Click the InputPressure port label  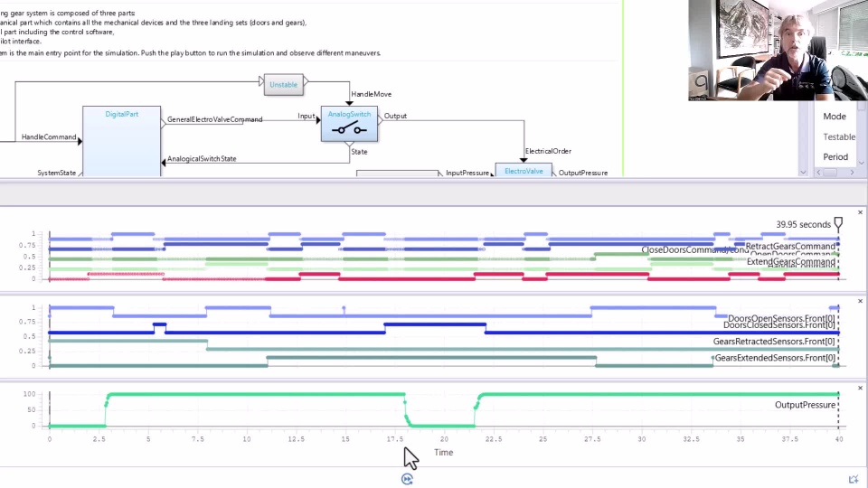coord(467,173)
